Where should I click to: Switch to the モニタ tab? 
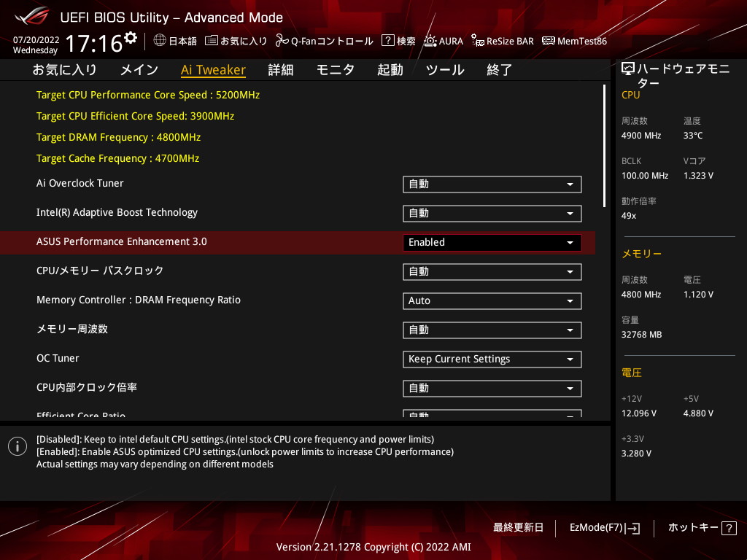point(336,70)
